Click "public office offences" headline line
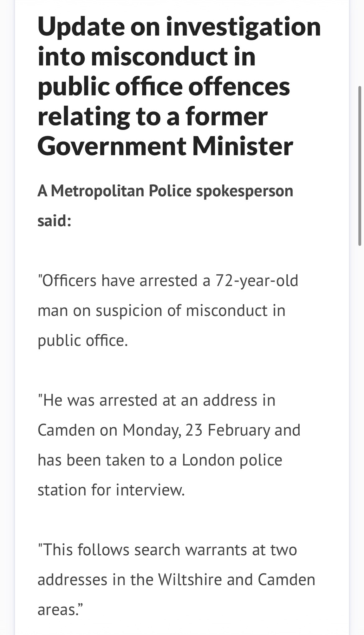The width and height of the screenshot is (364, 635). [x=164, y=87]
